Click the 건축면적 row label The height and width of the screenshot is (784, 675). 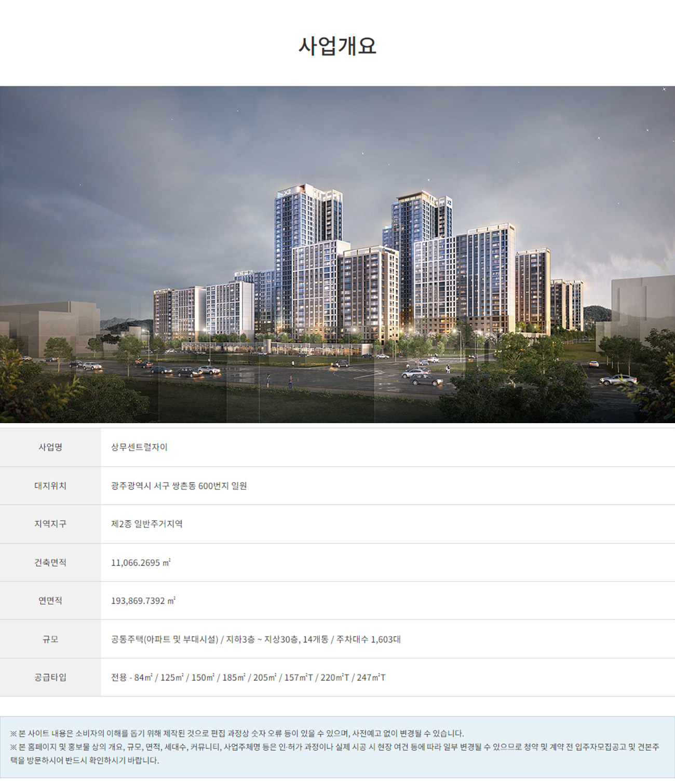[x=50, y=562]
